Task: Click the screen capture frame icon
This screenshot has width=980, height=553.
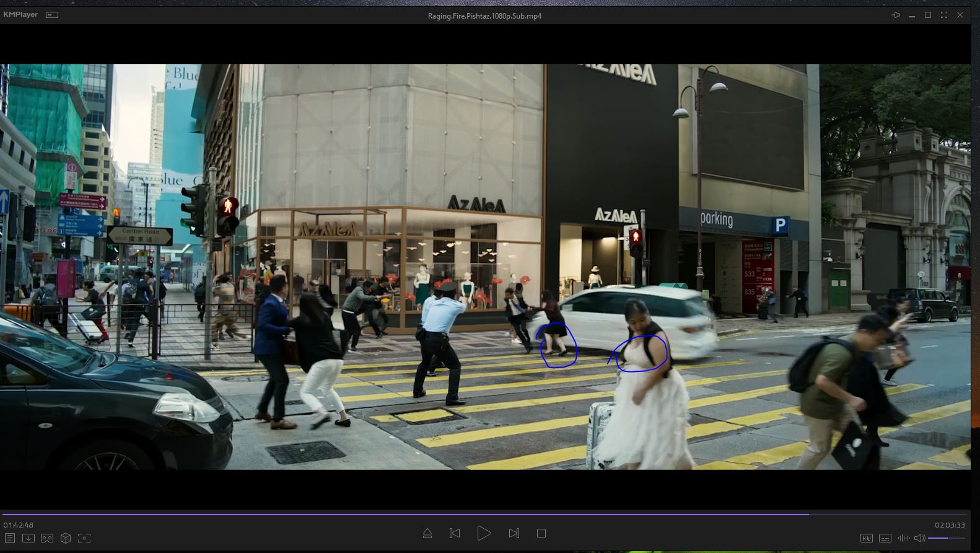Action: pyautogui.click(x=84, y=538)
